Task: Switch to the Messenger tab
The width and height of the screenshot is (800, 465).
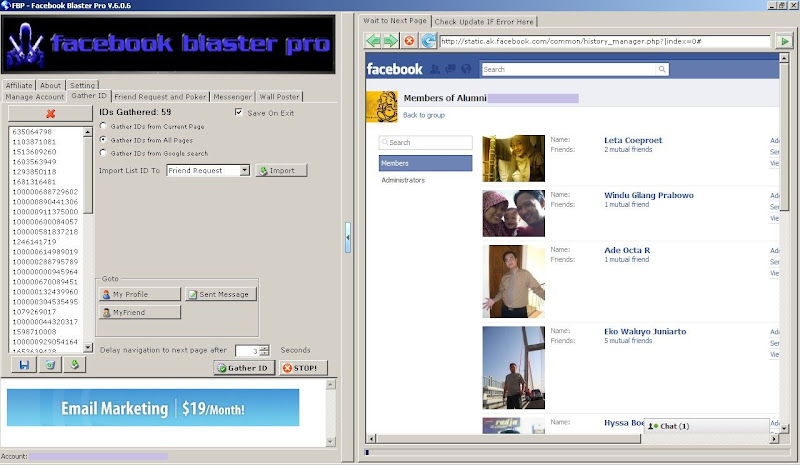Action: 233,96
